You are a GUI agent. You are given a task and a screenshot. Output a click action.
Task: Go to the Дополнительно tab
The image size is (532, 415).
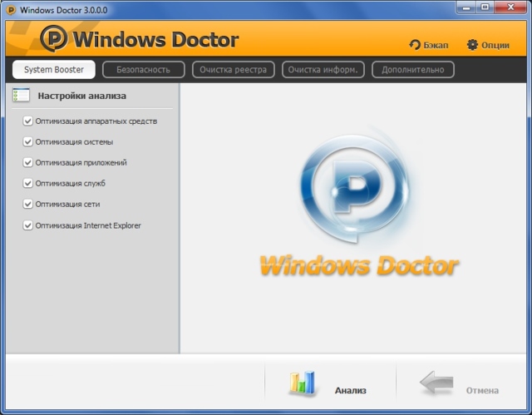[x=413, y=70]
